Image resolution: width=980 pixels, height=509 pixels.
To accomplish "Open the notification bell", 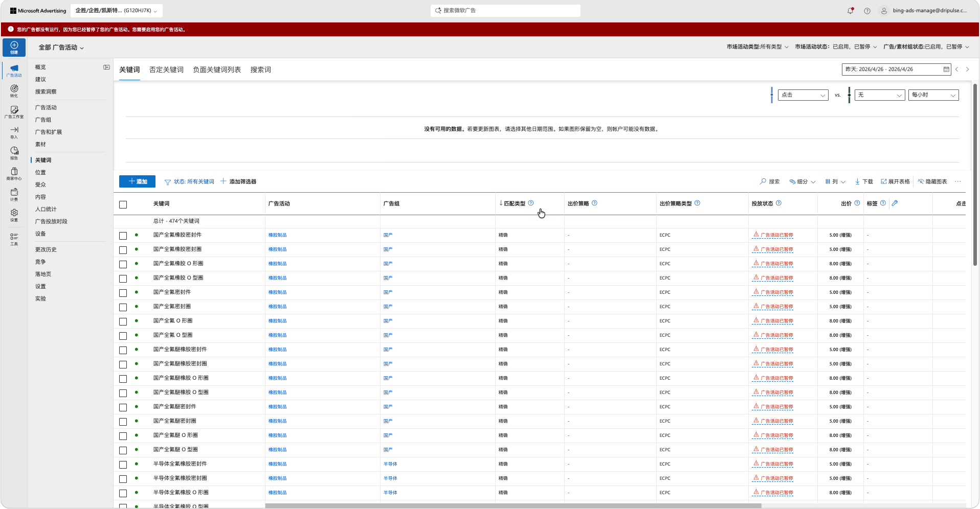I will click(850, 11).
